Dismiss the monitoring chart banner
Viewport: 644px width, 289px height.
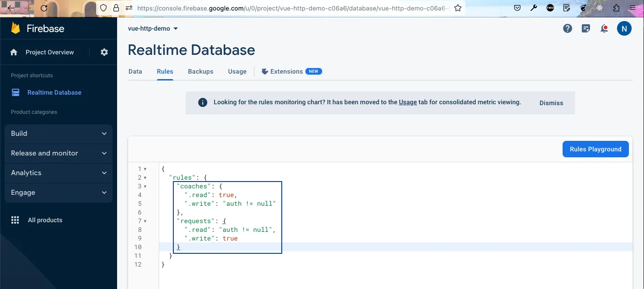551,103
